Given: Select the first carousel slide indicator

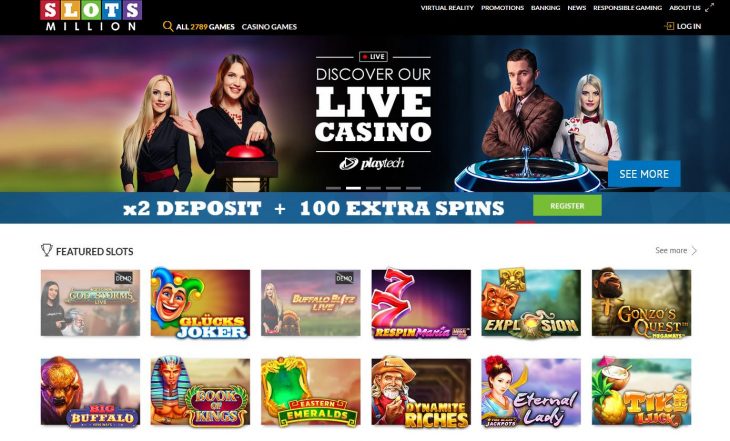Looking at the screenshot, I should pos(333,188).
